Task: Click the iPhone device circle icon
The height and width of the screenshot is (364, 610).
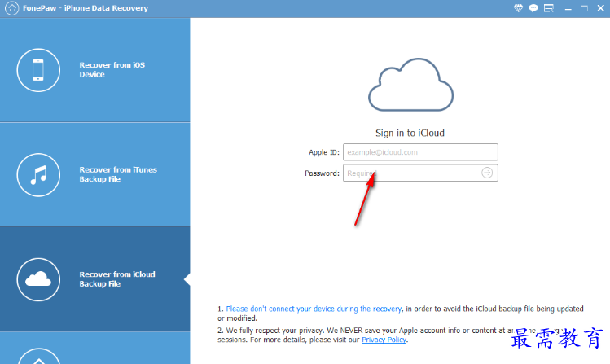Action: click(x=38, y=70)
